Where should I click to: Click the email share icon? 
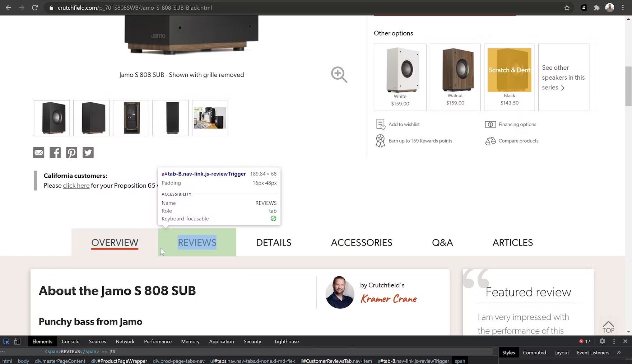pos(39,153)
